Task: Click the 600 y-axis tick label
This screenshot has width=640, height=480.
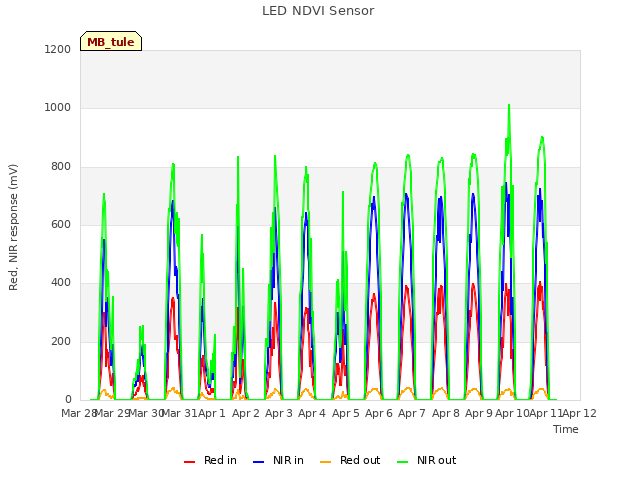Action: pyautogui.click(x=61, y=224)
